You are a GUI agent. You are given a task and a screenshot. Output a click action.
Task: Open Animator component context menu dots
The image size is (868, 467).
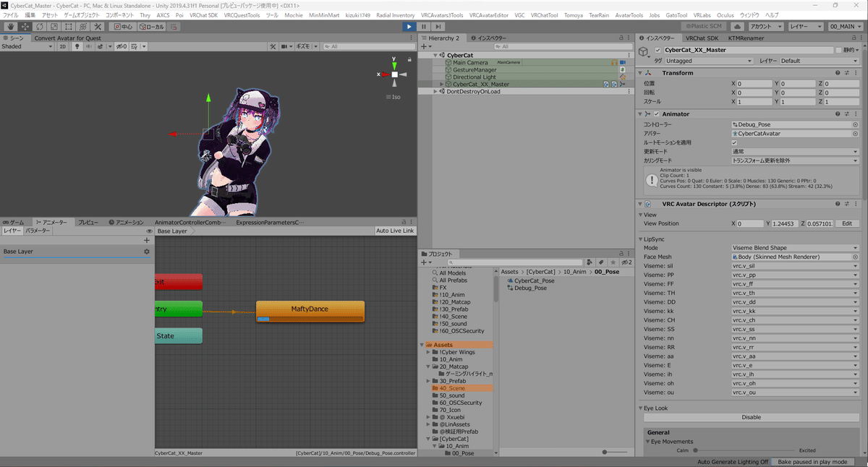coord(855,114)
